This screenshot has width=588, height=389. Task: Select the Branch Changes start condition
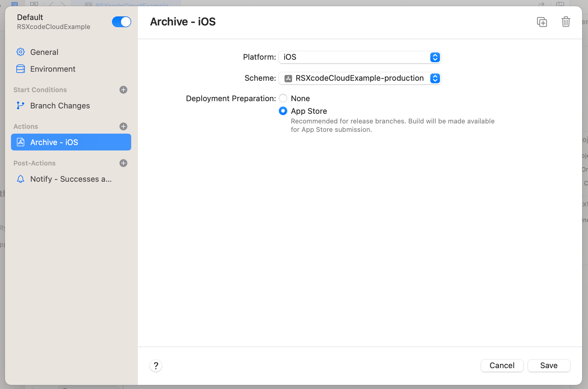(x=60, y=106)
